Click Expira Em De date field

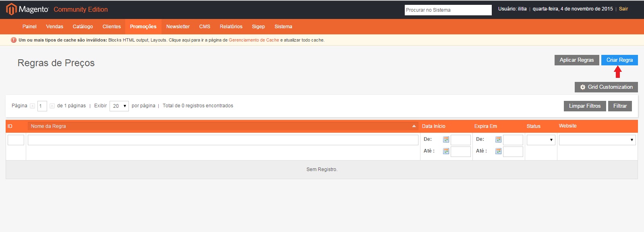513,140
